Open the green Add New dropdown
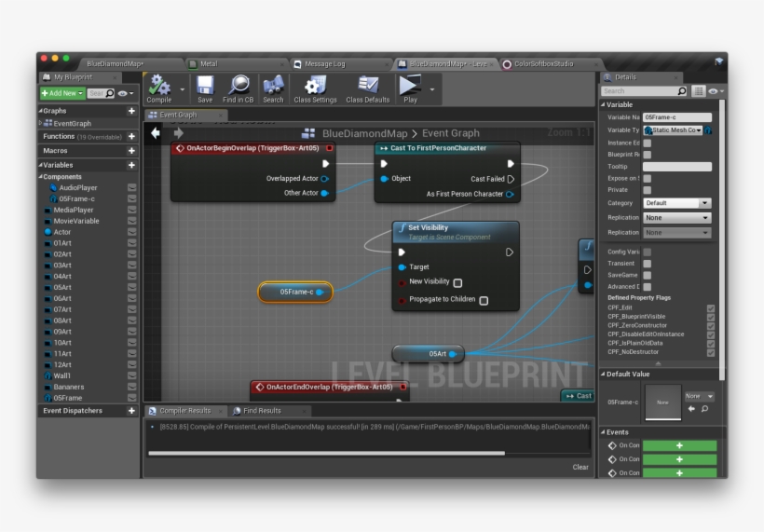 click(62, 93)
